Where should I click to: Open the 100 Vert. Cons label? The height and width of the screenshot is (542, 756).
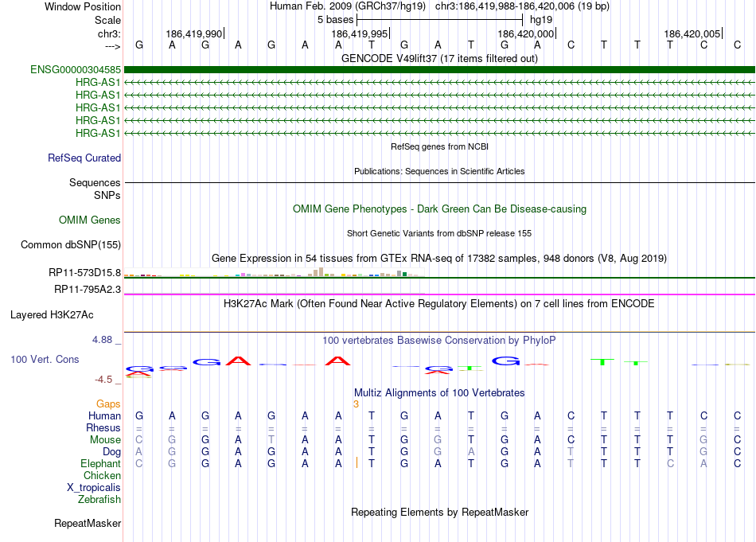[x=45, y=359]
